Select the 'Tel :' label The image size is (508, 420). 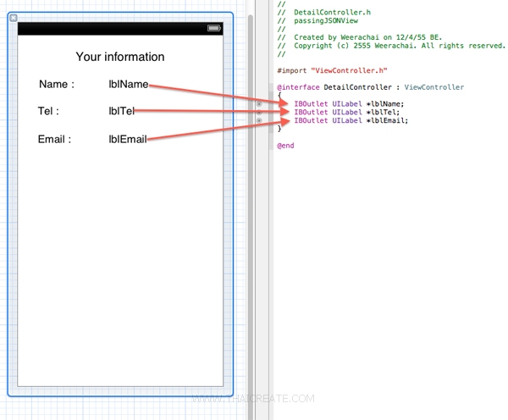coord(48,111)
